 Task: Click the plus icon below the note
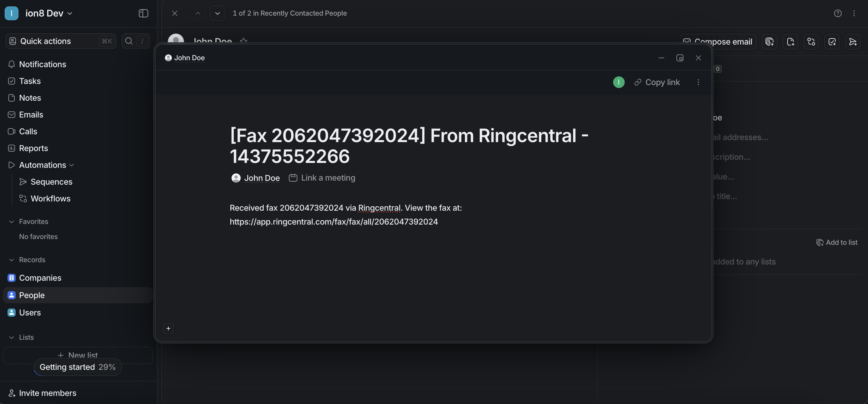point(168,328)
